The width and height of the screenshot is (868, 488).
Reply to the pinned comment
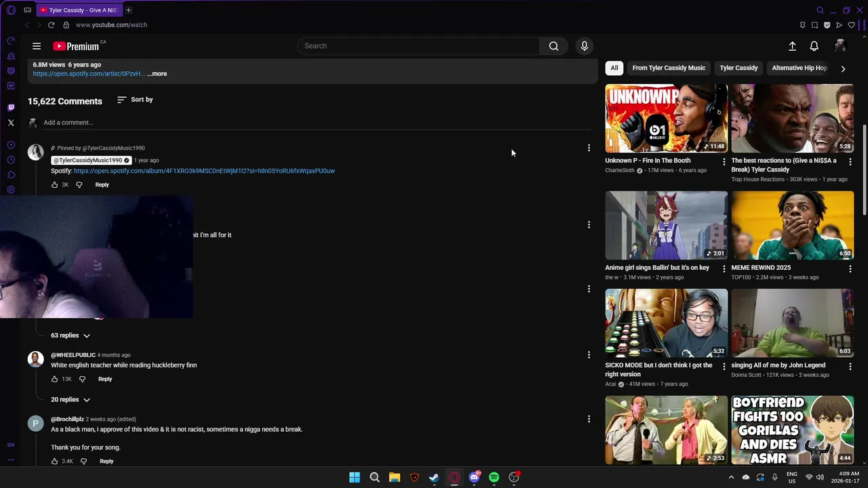tap(102, 185)
